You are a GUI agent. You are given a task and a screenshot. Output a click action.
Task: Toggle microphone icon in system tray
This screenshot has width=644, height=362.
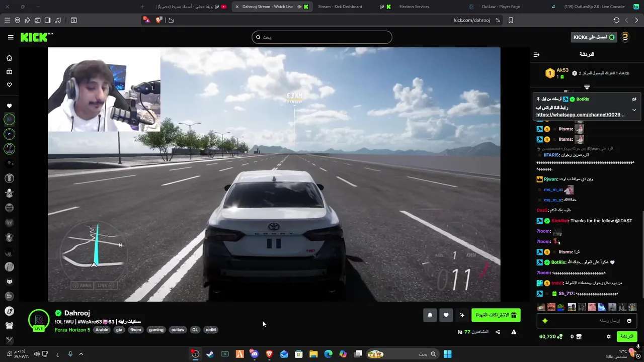pyautogui.click(x=70, y=354)
